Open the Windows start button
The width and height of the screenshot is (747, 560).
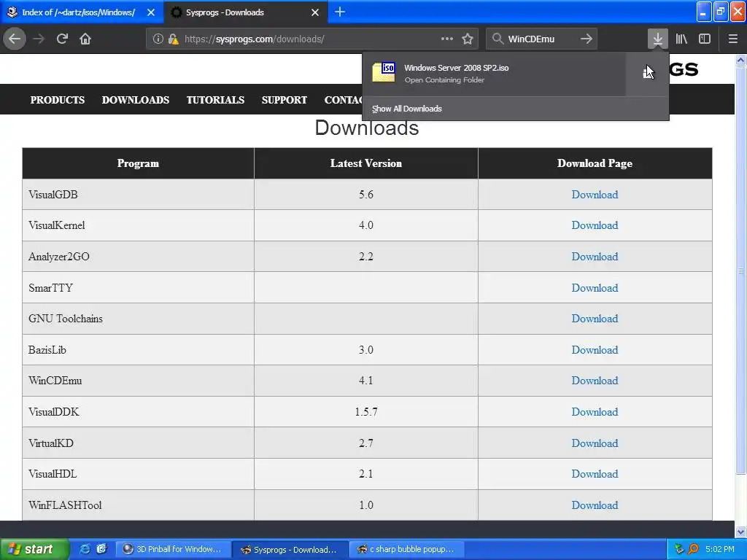tap(34, 549)
